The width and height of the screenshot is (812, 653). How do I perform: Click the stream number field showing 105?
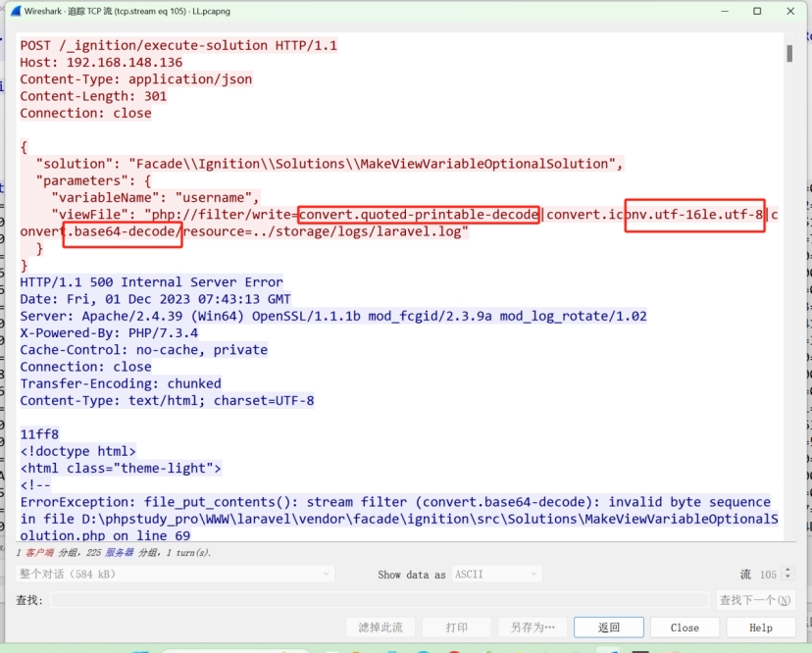click(769, 574)
